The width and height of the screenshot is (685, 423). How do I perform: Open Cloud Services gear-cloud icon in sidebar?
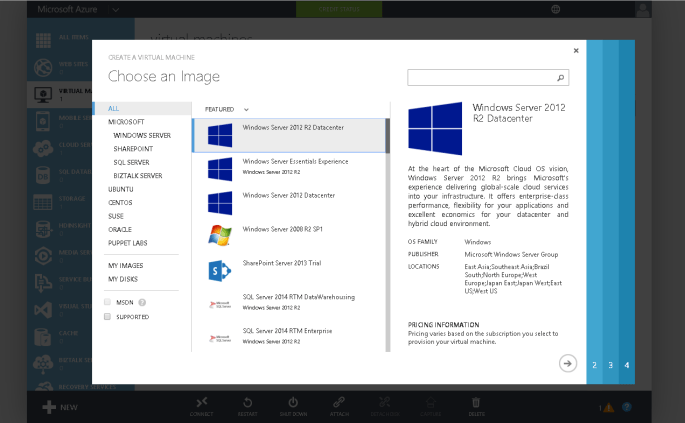coord(43,149)
